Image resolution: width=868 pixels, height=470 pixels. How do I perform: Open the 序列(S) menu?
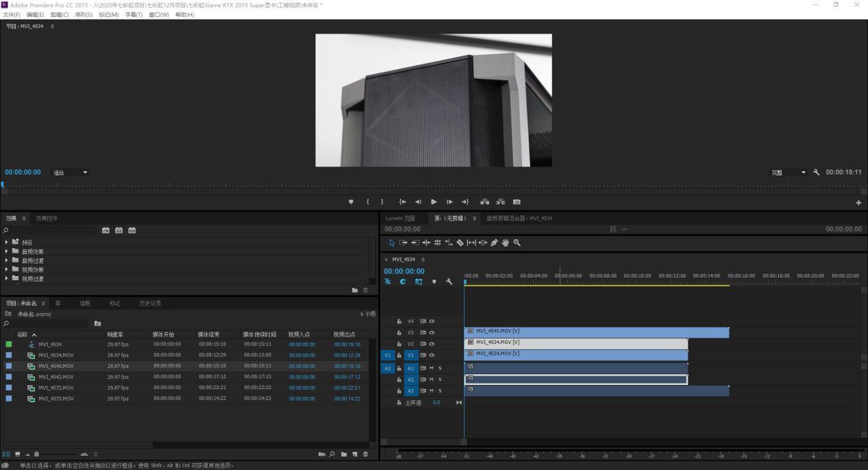tap(84, 14)
